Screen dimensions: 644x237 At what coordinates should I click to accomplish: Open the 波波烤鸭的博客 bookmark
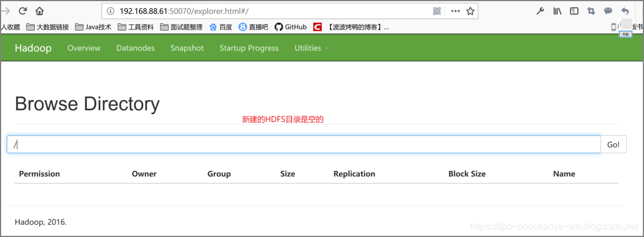tap(351, 27)
